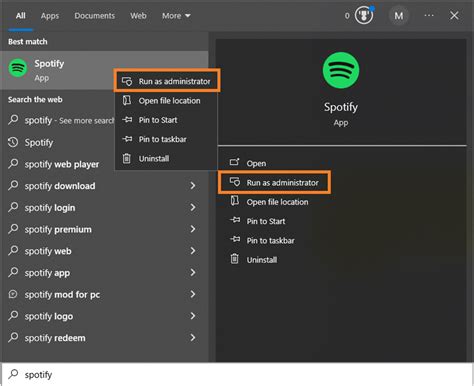Select 'spotify web' suggestion

pyautogui.click(x=104, y=251)
